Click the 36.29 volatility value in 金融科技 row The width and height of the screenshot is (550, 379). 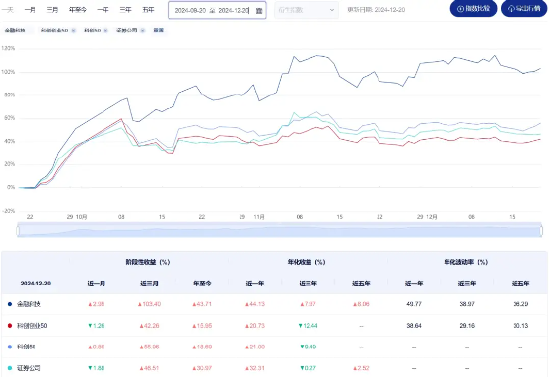point(521,304)
